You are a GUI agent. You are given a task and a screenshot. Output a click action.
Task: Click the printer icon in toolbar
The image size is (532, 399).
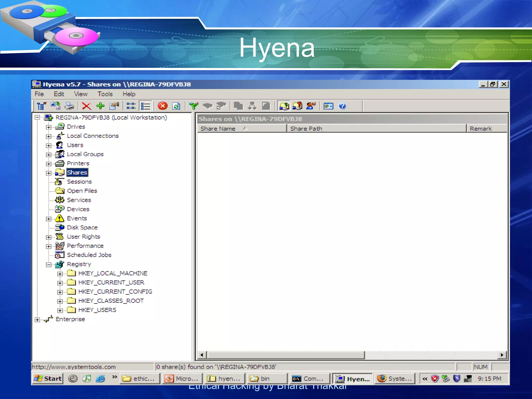69,106
